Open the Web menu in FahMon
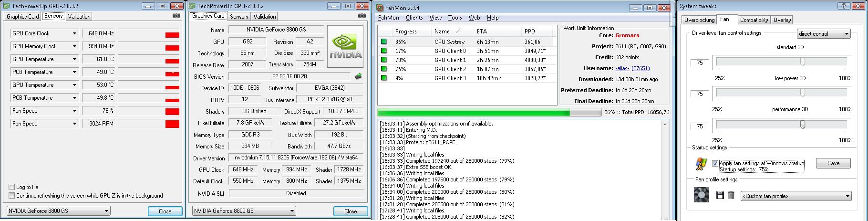The height and width of the screenshot is (221, 868). 474,18
